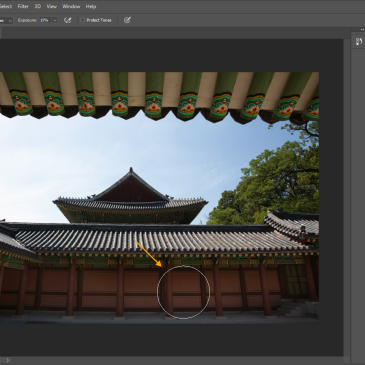
Task: Click the Exposure label
Action: [27, 20]
